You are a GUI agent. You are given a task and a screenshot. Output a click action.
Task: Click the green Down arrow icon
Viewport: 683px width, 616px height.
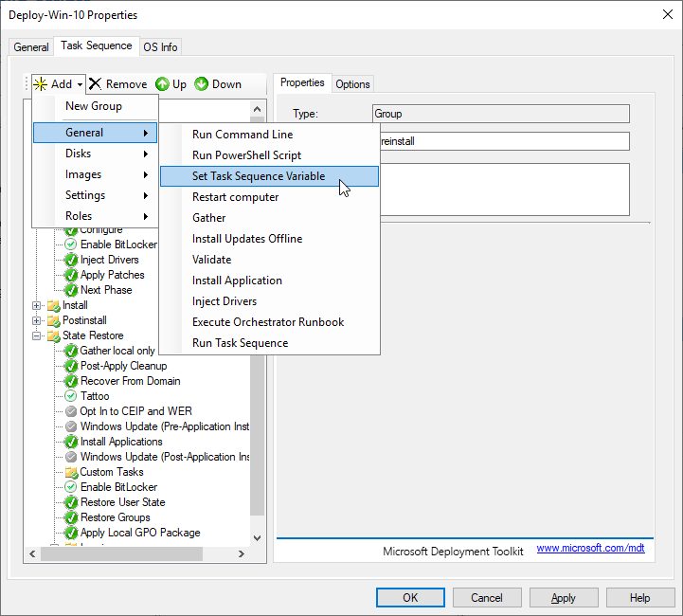point(202,84)
